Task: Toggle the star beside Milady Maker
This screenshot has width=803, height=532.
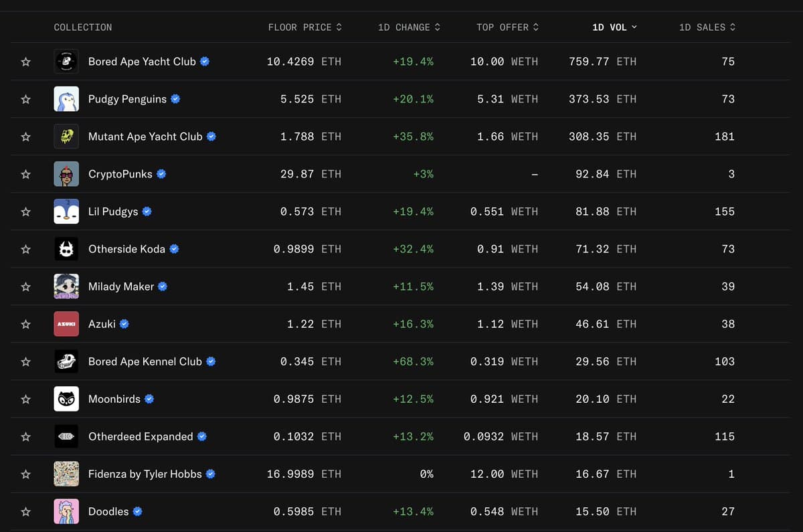Action: click(x=25, y=286)
